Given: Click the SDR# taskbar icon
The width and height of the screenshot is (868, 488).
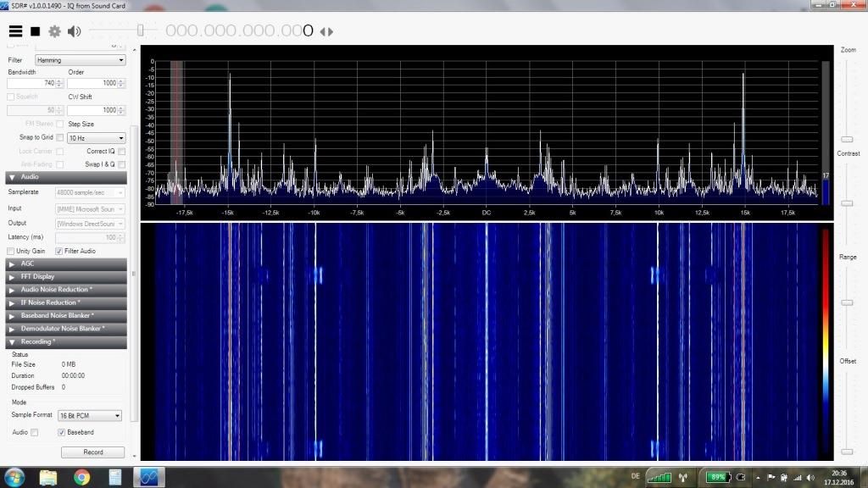Looking at the screenshot, I should [x=149, y=477].
